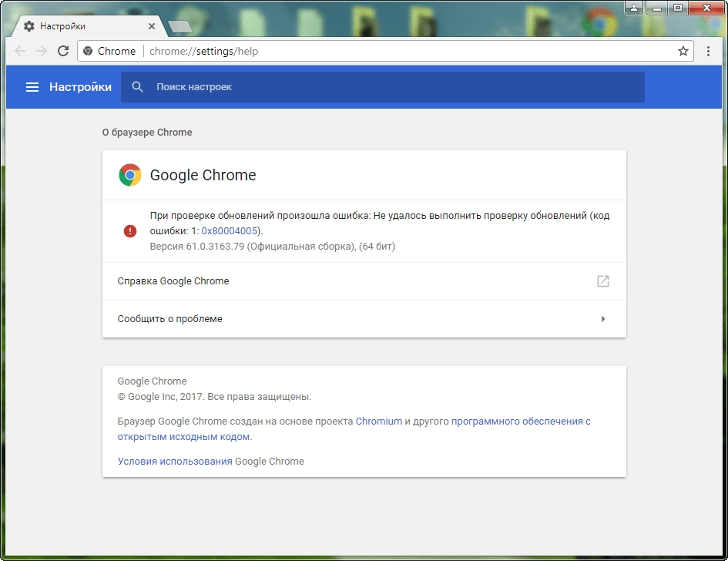Close the Настройки tab
The width and height of the screenshot is (728, 561).
click(151, 26)
